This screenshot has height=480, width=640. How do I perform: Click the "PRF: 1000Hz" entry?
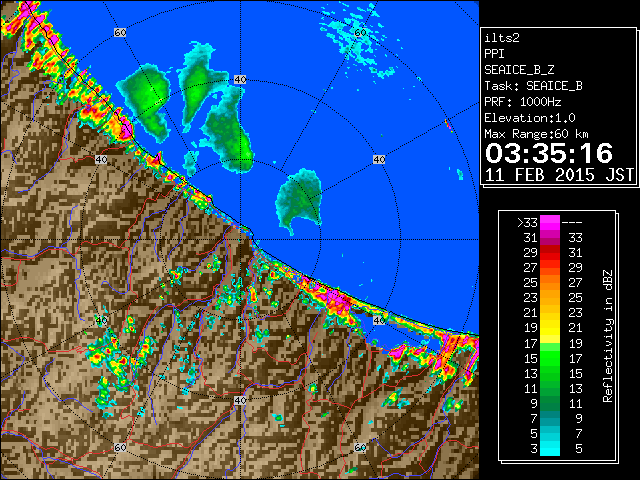click(x=523, y=102)
